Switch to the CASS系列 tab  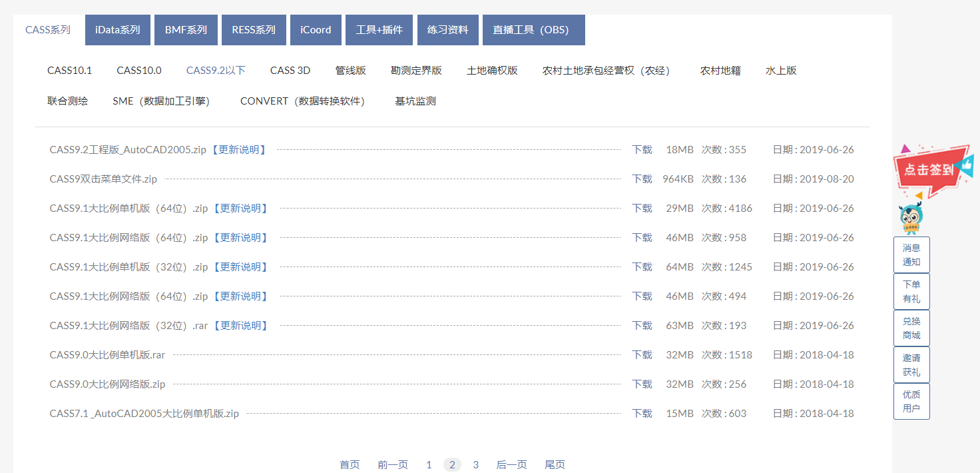click(x=48, y=30)
